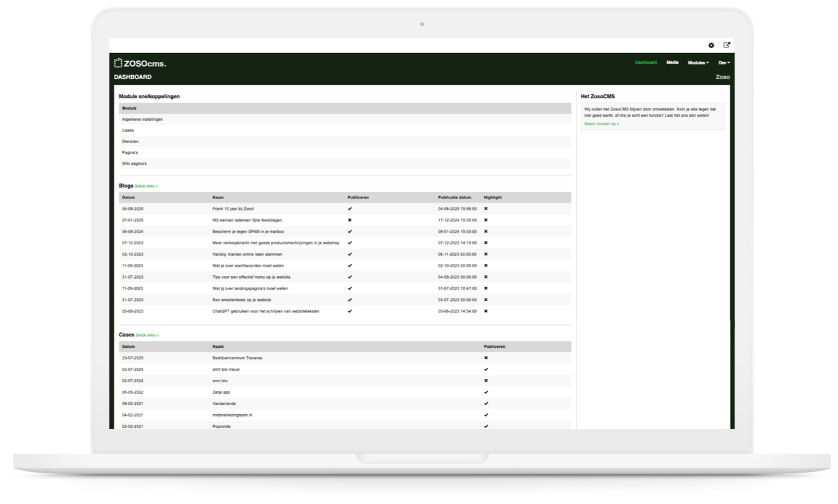
Task: Follow the Neem contact op link
Action: pos(601,124)
